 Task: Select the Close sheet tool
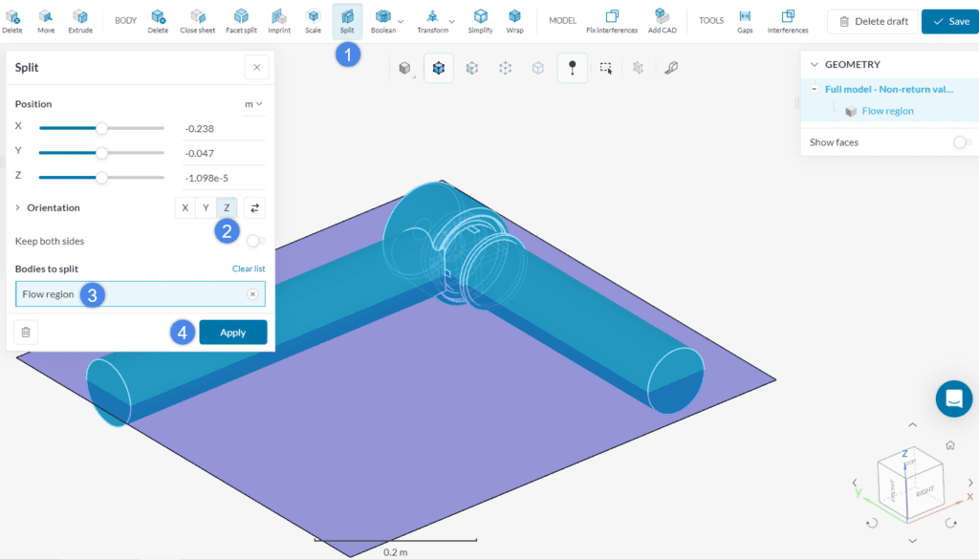coord(198,19)
